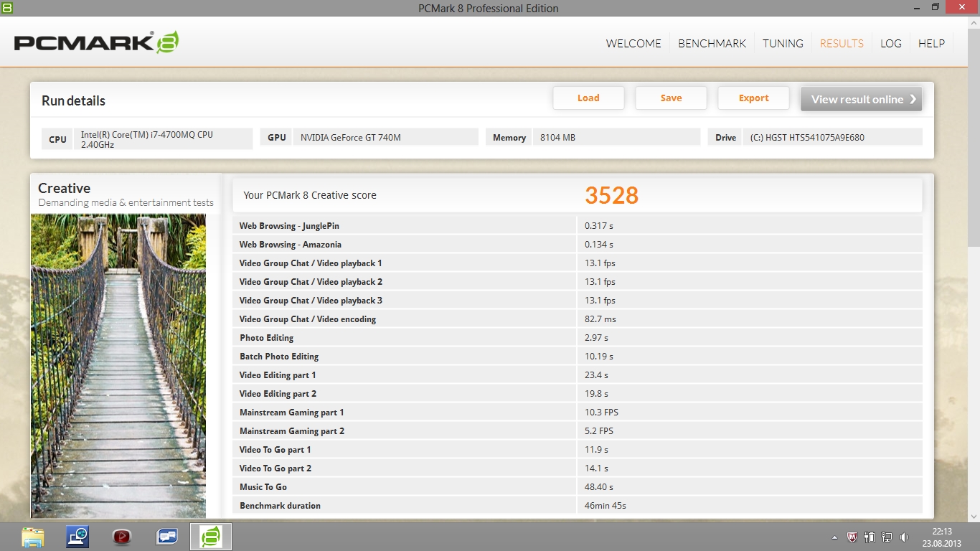This screenshot has width=980, height=551.
Task: Click the volume speaker tray icon
Action: click(x=904, y=537)
